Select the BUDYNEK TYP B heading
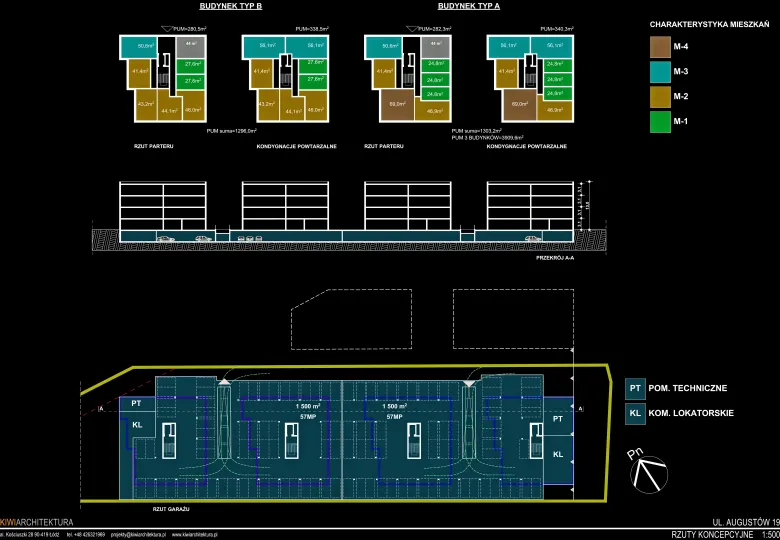This screenshot has height=540, width=780. coord(231,6)
